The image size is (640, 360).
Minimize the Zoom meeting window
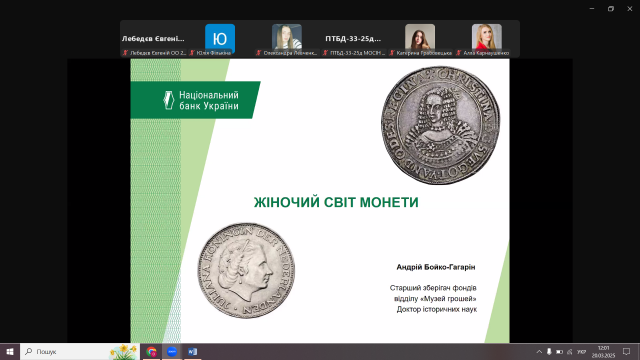click(592, 9)
